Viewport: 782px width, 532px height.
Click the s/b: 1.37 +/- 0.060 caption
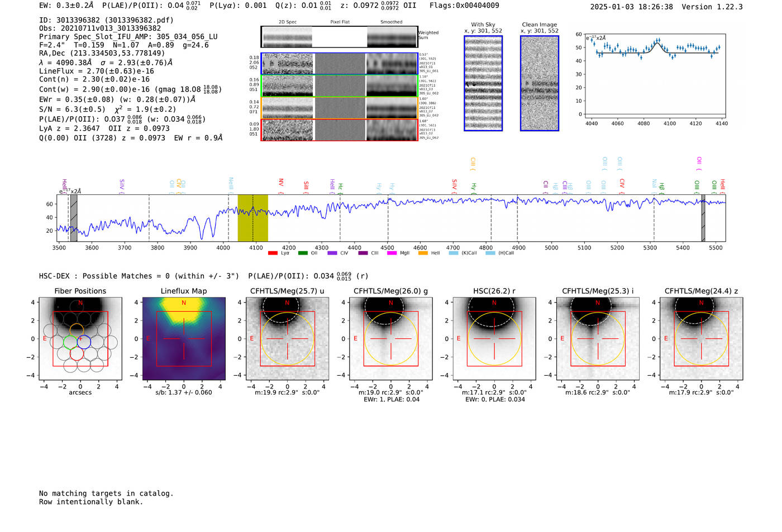pyautogui.click(x=184, y=392)
